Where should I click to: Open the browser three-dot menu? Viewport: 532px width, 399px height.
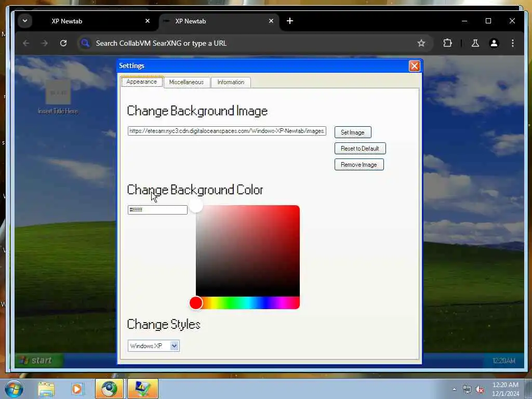(x=513, y=43)
